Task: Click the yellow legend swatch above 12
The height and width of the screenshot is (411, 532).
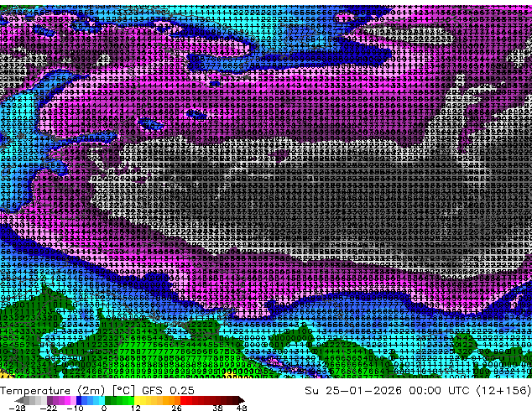Action: point(137,400)
